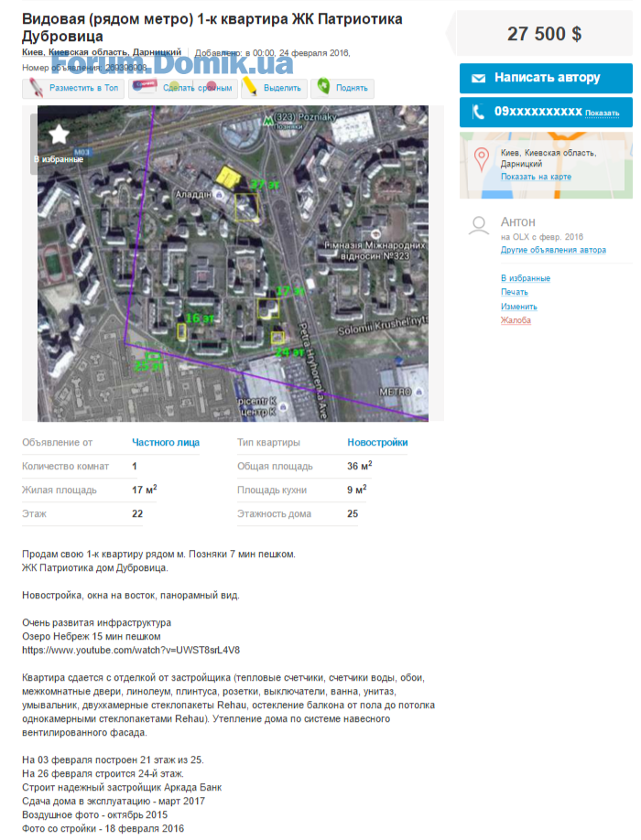This screenshot has height=840, width=641.
Task: Open the aerial map listing photo
Action: point(233,264)
